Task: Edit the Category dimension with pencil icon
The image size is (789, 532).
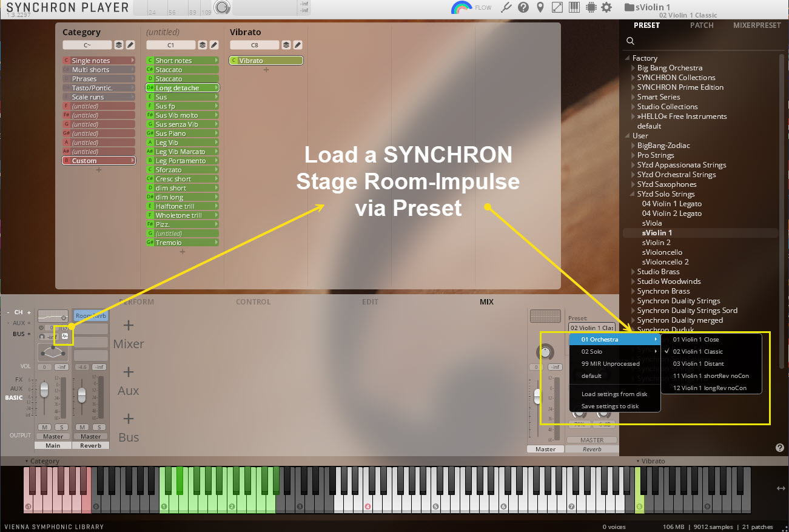Action: [x=130, y=45]
